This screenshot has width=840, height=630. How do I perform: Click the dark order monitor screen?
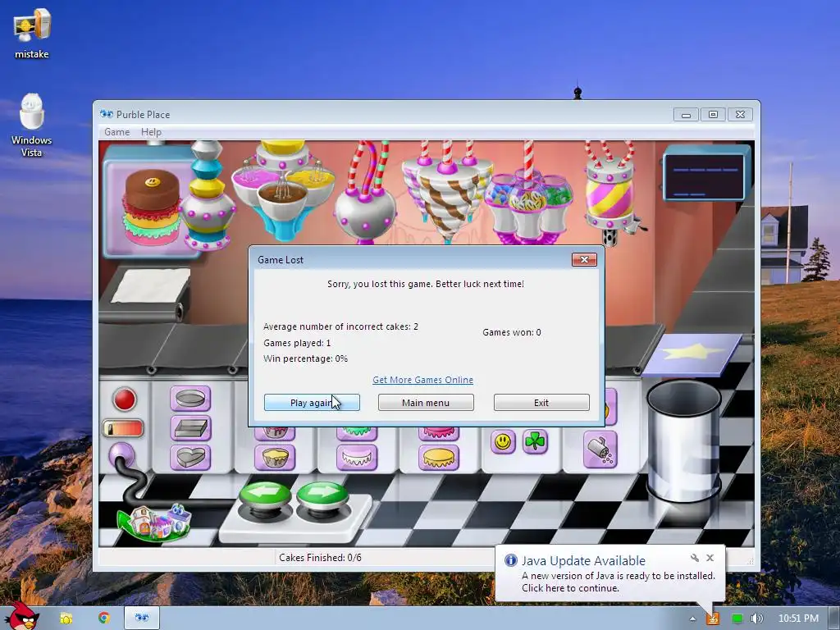pos(706,172)
